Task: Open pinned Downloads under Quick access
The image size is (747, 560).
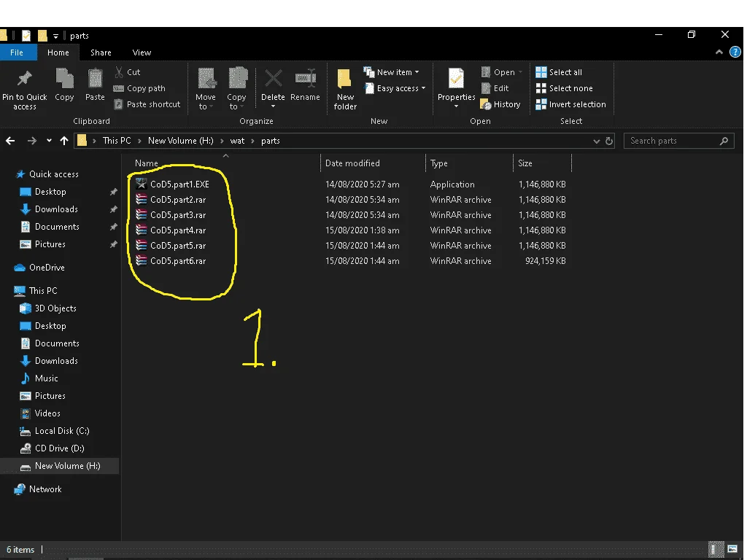Action: point(56,209)
